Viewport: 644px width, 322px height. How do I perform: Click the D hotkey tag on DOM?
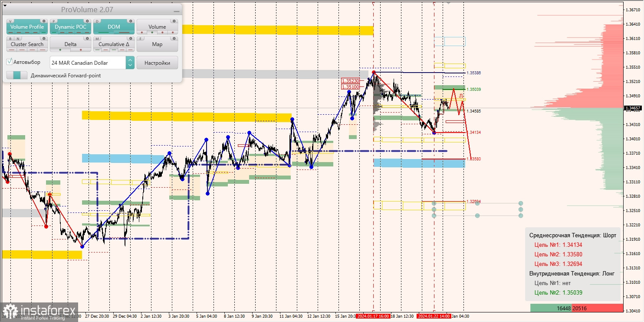coord(97,21)
